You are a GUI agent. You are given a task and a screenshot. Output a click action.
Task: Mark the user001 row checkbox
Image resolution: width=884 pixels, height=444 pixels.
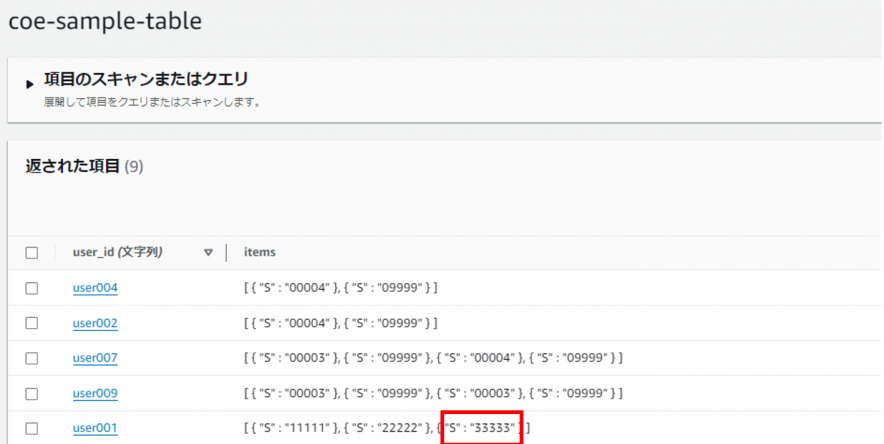31,428
